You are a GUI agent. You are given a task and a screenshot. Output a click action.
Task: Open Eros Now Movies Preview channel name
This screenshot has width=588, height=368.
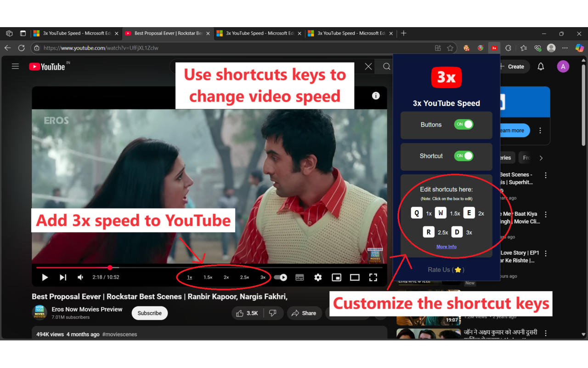click(87, 309)
